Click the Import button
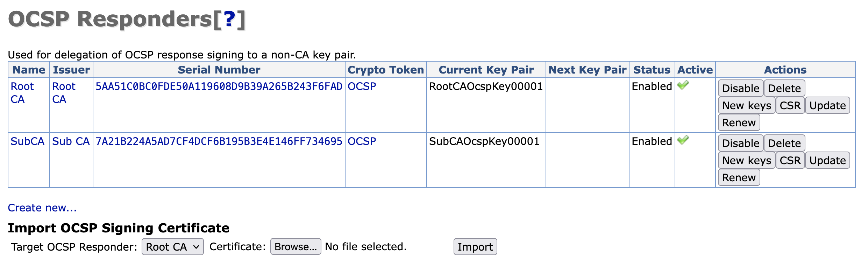The height and width of the screenshot is (266, 868). click(x=475, y=247)
